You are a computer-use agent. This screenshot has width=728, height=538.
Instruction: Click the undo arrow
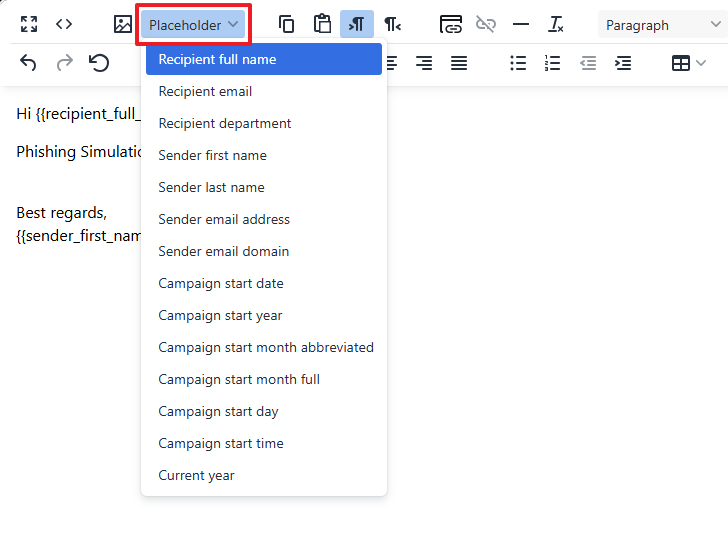29,63
